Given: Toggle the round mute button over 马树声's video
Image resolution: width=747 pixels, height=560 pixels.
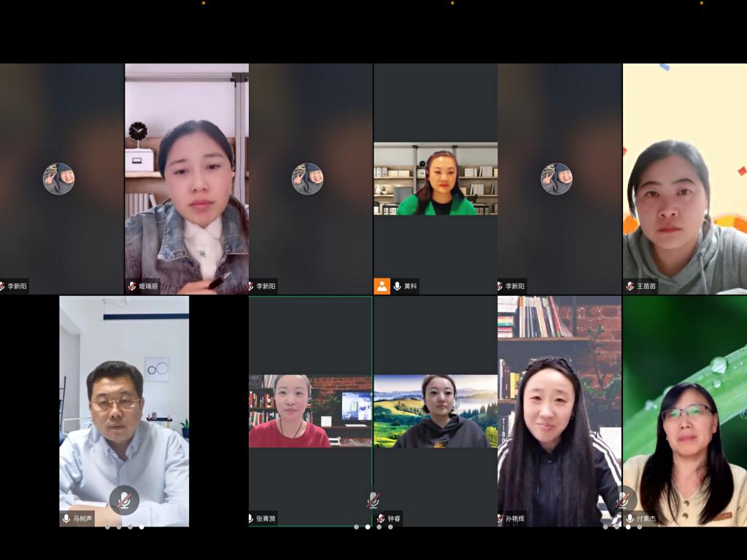Looking at the screenshot, I should coord(124,500).
